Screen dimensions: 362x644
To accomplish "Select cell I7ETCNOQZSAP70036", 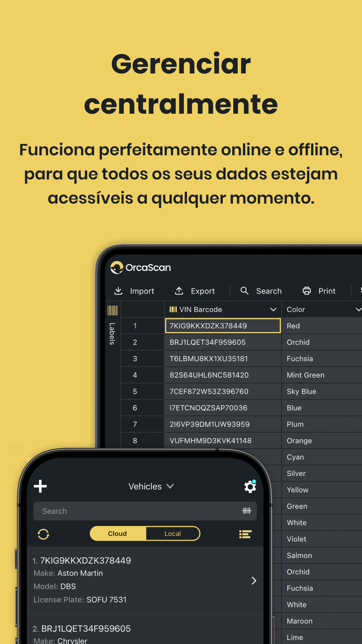I will coord(223,408).
